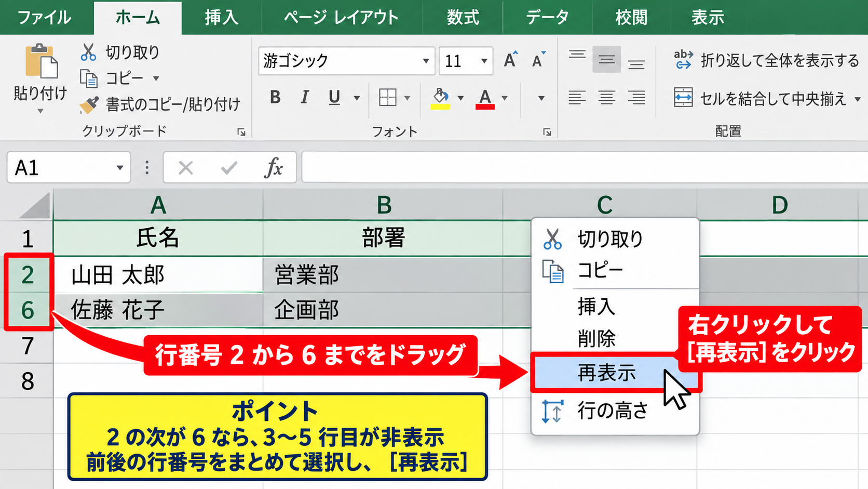Image resolution: width=868 pixels, height=489 pixels.
Task: Toggle Bold formatting
Action: [x=275, y=97]
